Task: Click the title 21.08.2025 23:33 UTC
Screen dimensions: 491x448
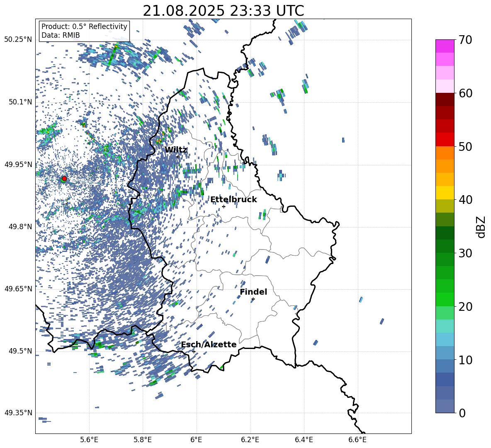Action: pyautogui.click(x=223, y=11)
